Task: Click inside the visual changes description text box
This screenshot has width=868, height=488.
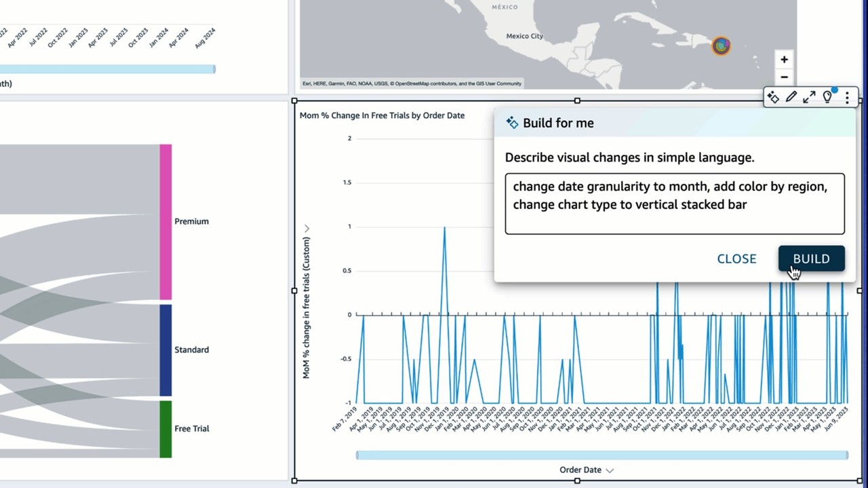Action: click(674, 204)
